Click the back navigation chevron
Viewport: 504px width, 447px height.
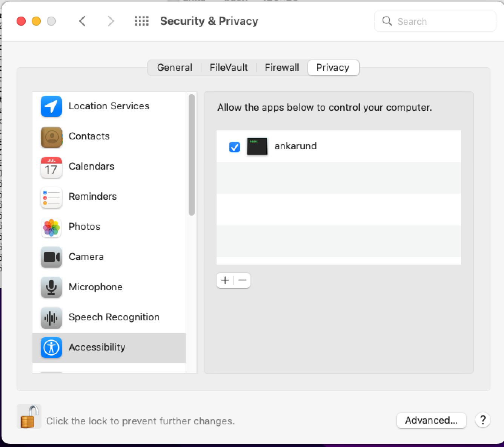[83, 21]
